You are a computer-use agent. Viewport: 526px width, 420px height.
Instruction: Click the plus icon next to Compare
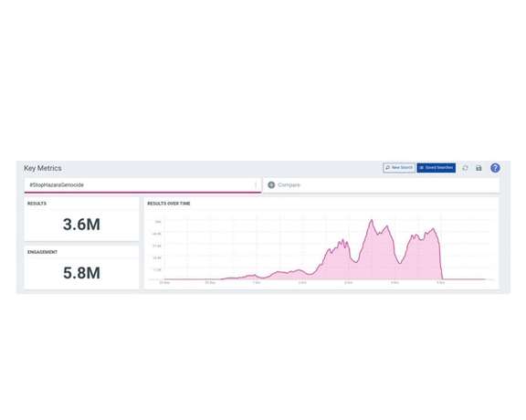(x=271, y=184)
